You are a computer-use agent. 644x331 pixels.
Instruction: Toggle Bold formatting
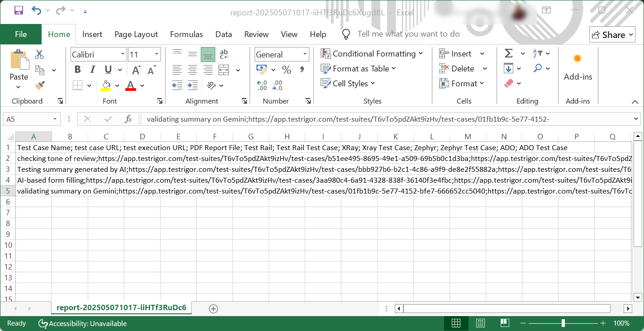77,70
